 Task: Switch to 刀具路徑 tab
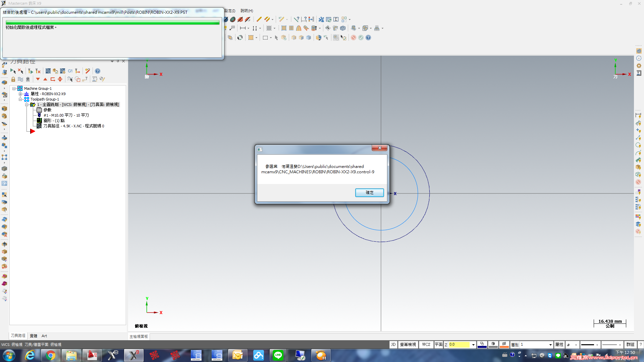coord(18,336)
